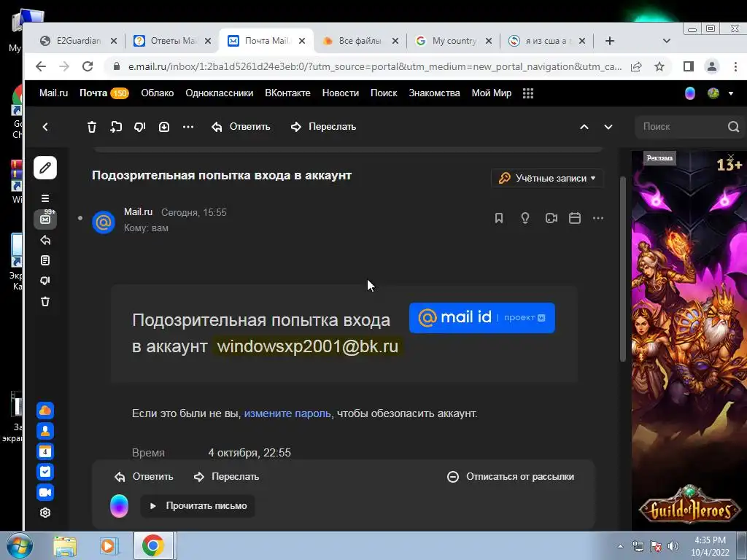Follow the измените пароль link
This screenshot has height=560, width=747.
click(x=287, y=413)
